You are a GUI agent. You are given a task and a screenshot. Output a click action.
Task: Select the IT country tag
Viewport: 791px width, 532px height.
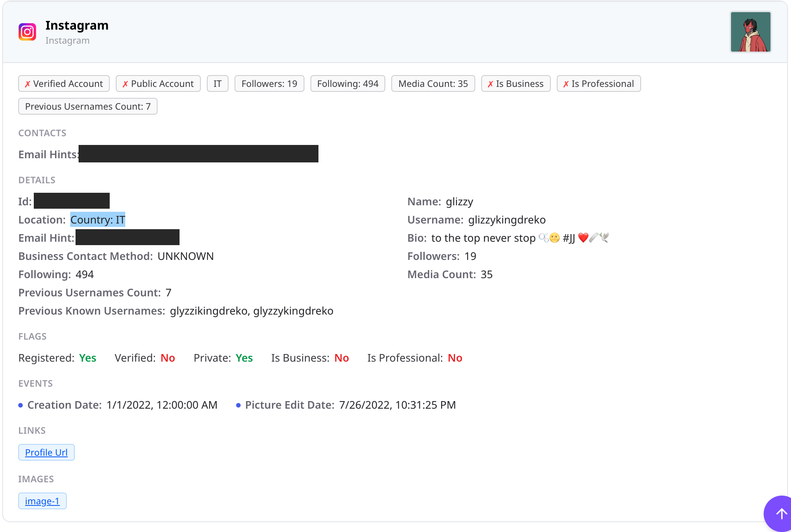[x=217, y=83]
